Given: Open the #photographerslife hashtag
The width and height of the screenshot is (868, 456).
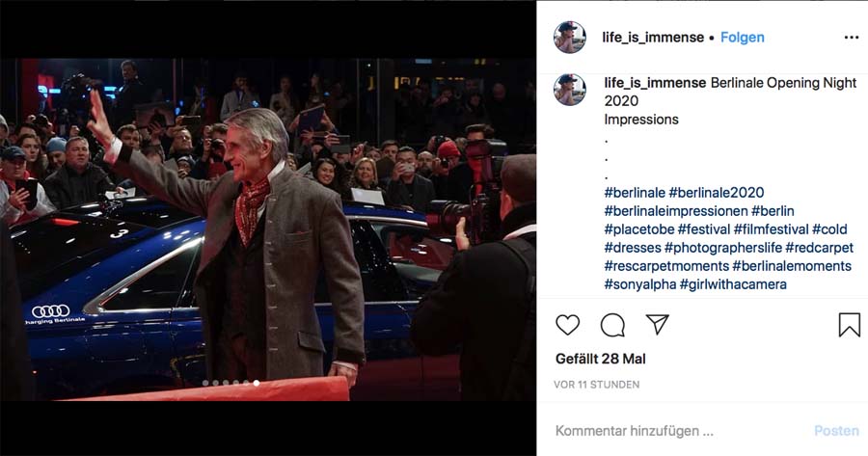Looking at the screenshot, I should tap(723, 248).
